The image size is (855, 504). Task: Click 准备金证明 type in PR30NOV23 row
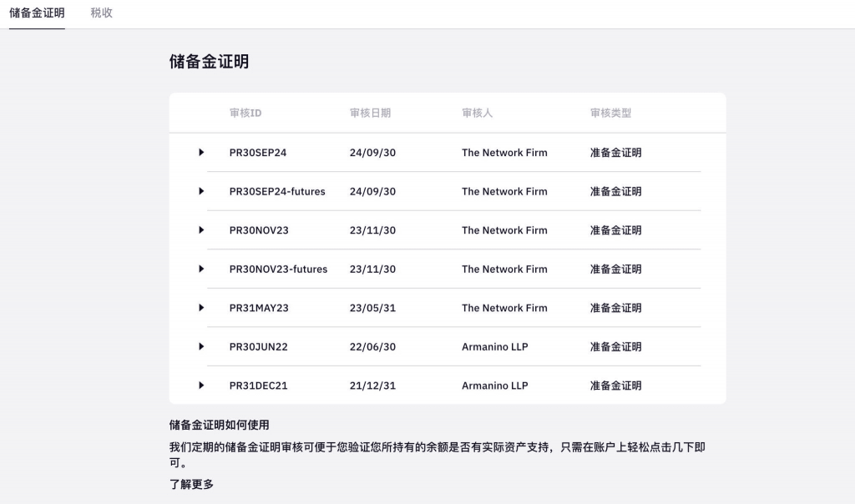[615, 230]
